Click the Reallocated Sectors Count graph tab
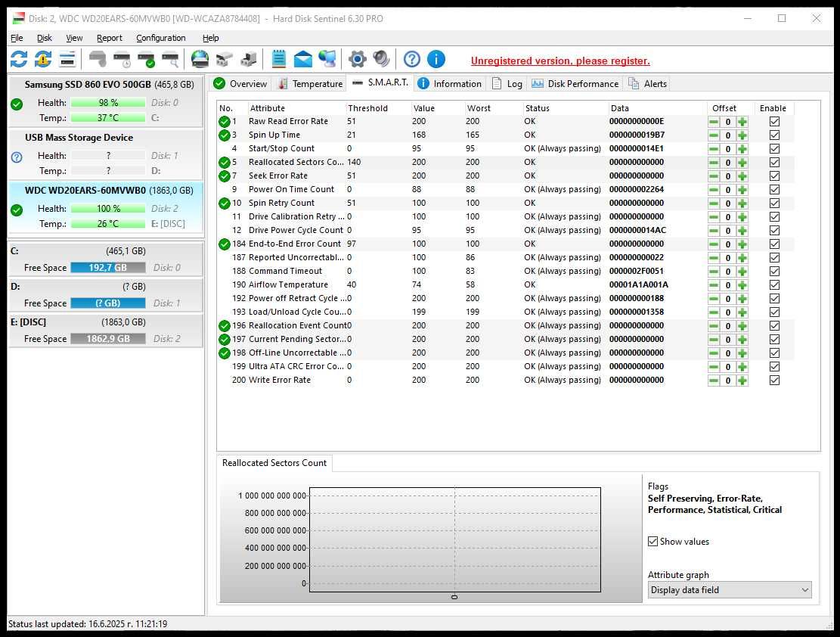Image resolution: width=840 pixels, height=637 pixels. (274, 463)
